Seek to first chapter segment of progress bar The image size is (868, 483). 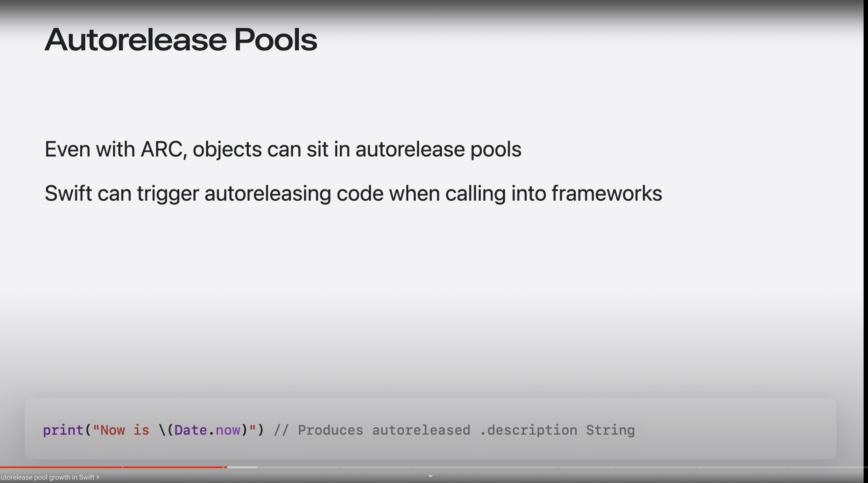point(61,467)
